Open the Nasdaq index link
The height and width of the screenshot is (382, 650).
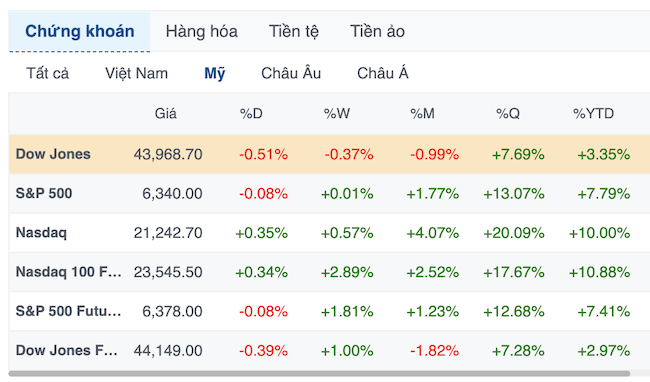41,232
